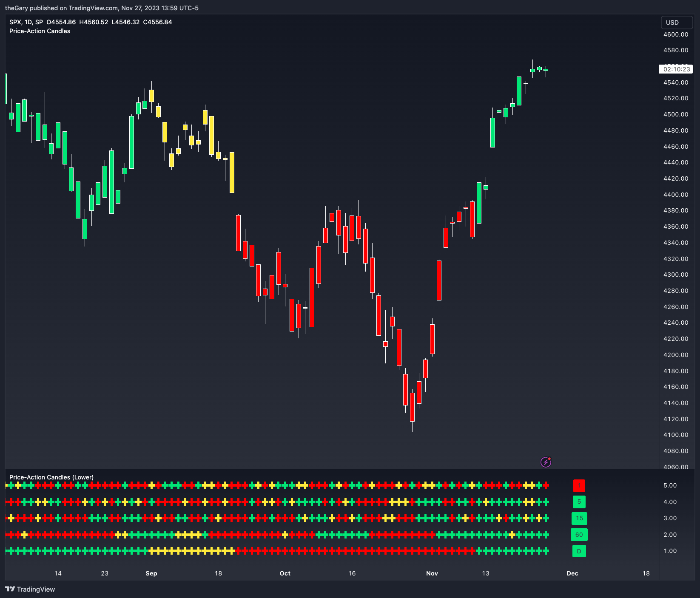The width and height of the screenshot is (700, 598).
Task: Click the 4500.00 price axis label
Action: coord(676,114)
